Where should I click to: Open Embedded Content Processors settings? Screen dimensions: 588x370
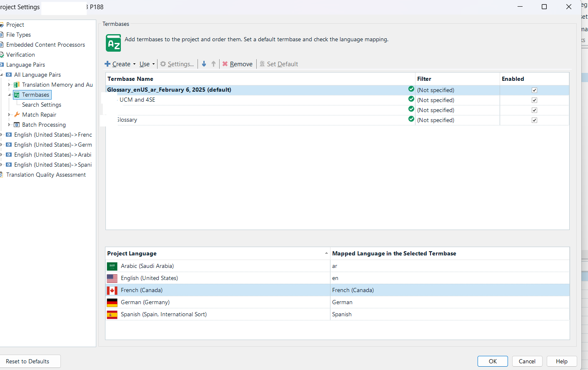click(45, 45)
